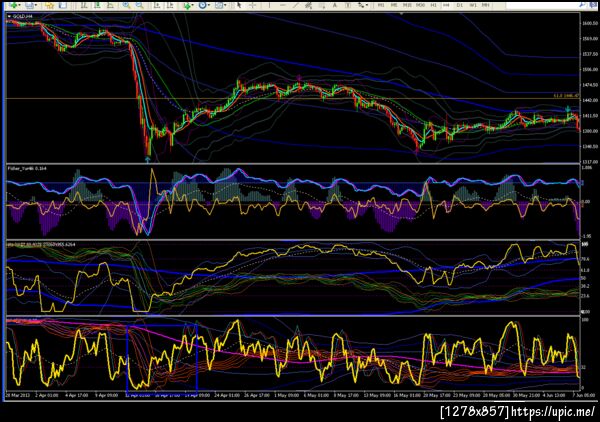Open the Profiles icon in the toolbar

pyautogui.click(x=29, y=5)
